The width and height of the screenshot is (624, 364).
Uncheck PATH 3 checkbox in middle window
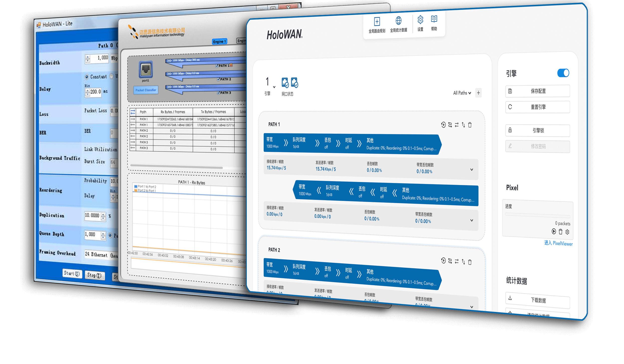pos(218,93)
